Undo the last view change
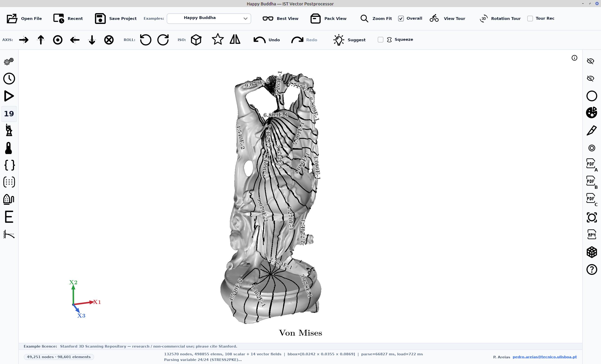 pyautogui.click(x=267, y=40)
